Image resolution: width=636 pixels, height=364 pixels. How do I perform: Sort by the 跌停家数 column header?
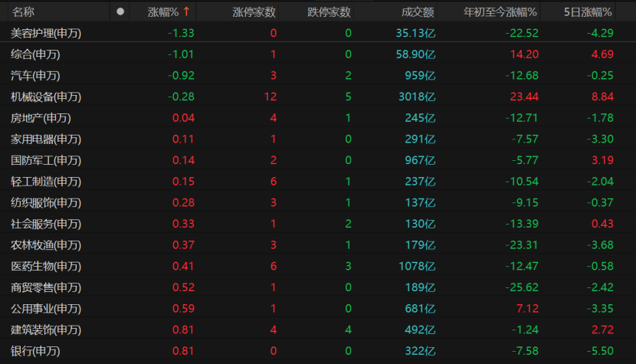coord(329,12)
